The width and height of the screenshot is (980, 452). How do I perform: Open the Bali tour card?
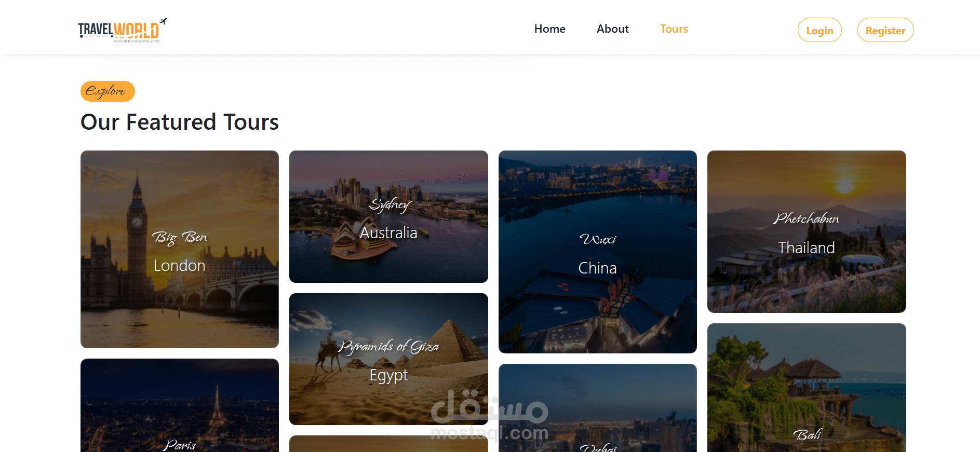(x=807, y=388)
